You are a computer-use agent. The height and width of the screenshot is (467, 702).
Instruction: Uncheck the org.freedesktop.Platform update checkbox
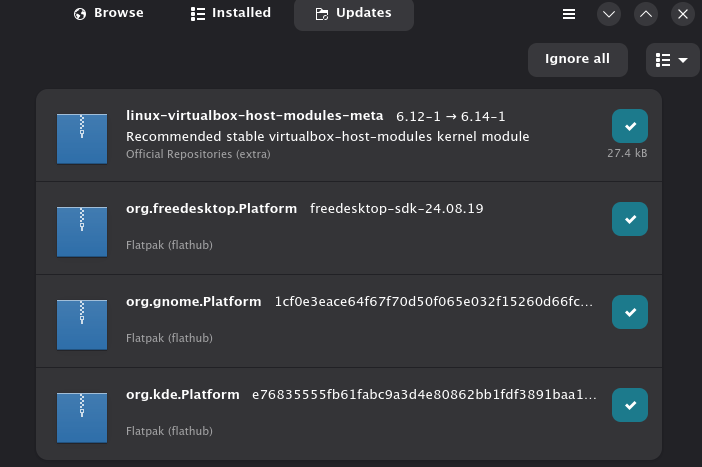tap(629, 219)
